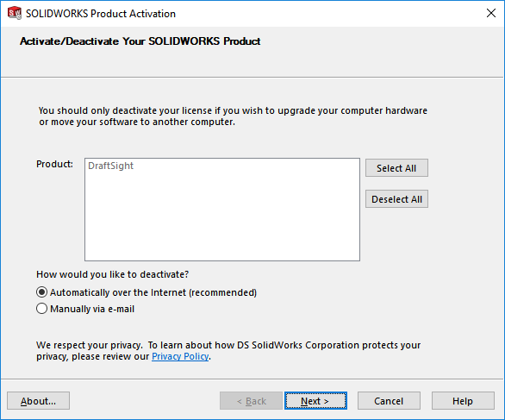
Task: Close the Product Activation dialog window
Action: pyautogui.click(x=491, y=13)
